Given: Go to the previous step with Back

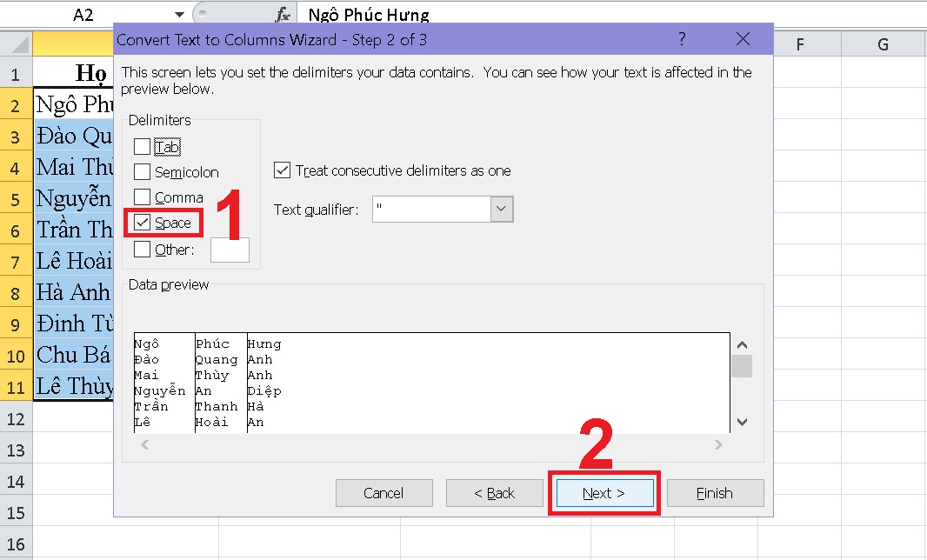Looking at the screenshot, I should [x=494, y=493].
